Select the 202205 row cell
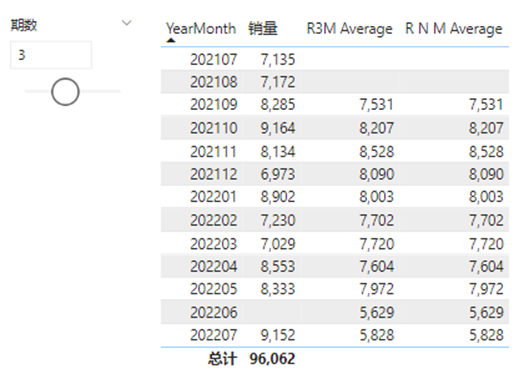The height and width of the screenshot is (374, 524). [214, 289]
